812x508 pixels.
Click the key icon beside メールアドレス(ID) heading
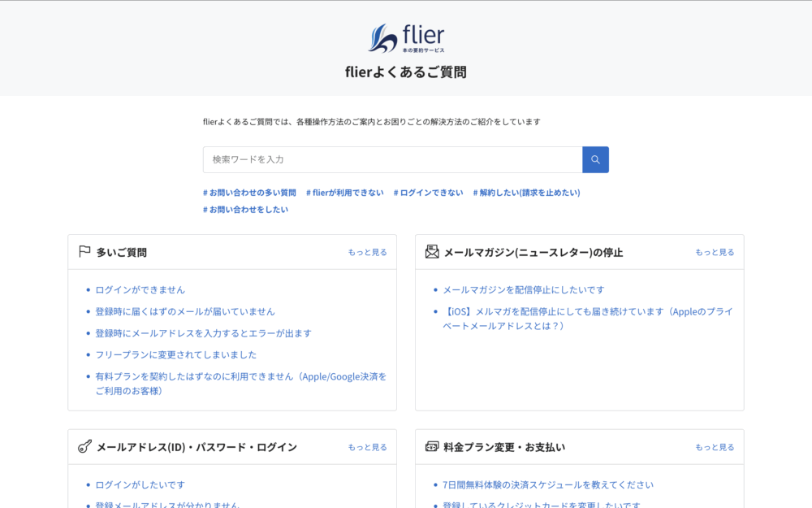[x=84, y=447]
